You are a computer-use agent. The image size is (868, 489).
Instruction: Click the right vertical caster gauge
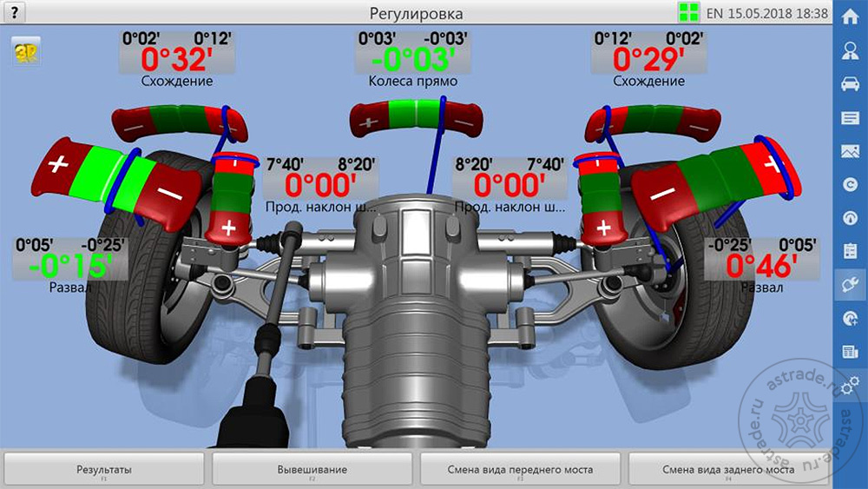(x=600, y=197)
